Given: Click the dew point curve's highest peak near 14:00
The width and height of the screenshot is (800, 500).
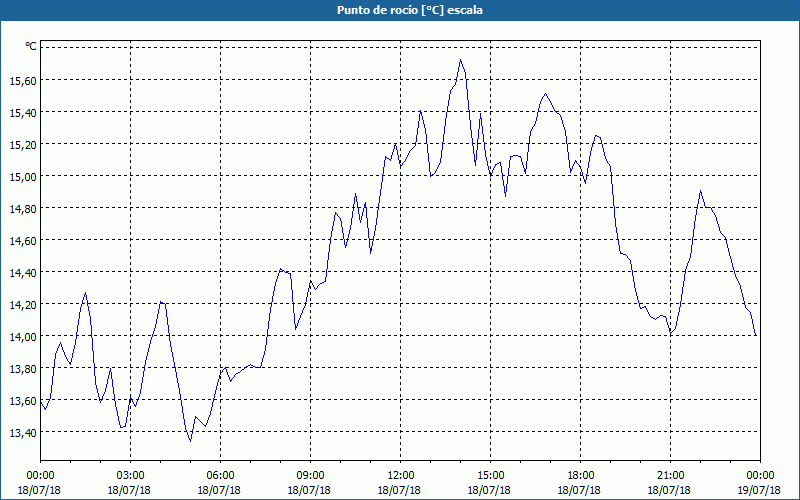Looking at the screenshot, I should [460, 60].
